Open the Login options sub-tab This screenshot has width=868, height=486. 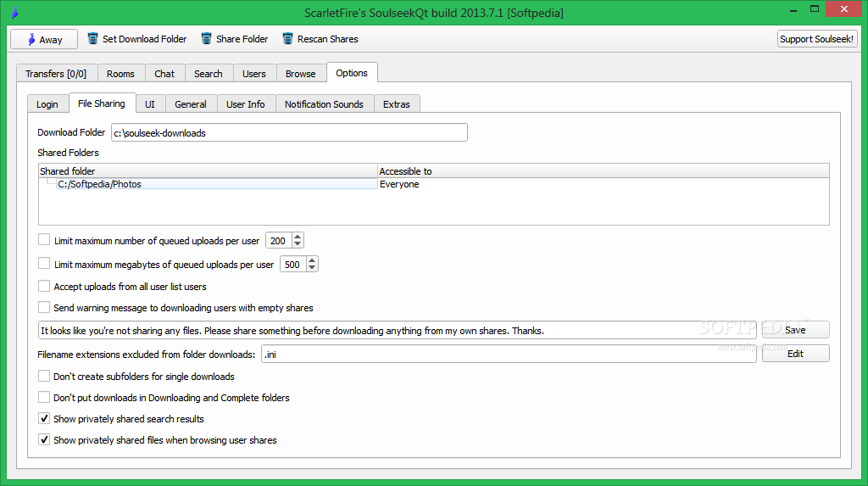[47, 104]
